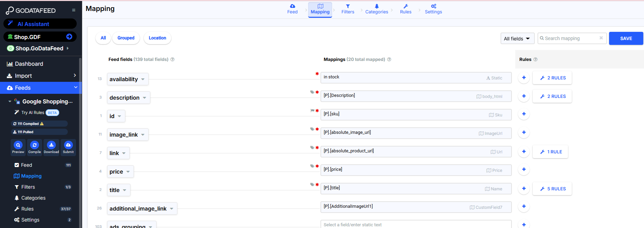Toggle the sidebar hamburger menu
Viewport: 644px width, 228px height.
(x=74, y=10)
